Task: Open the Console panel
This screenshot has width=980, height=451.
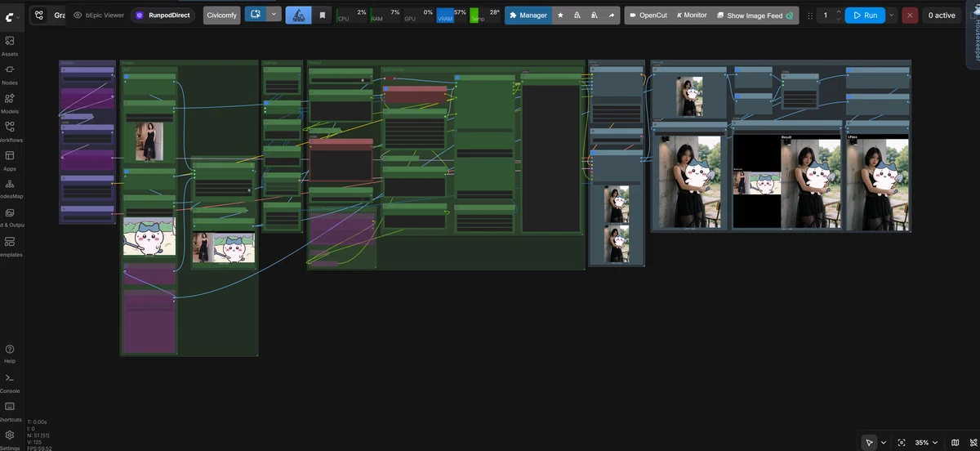Action: tap(10, 382)
